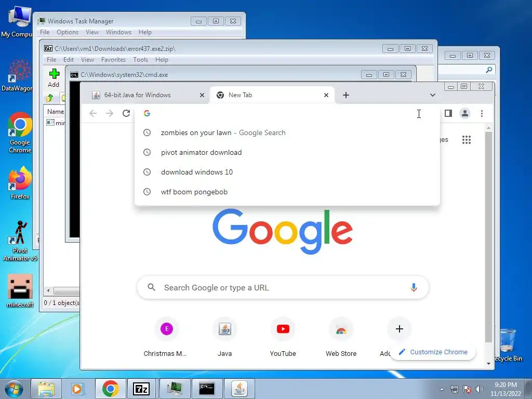Open the Christmas M... shortcut
Viewport: 532px width, 399px height.
pyautogui.click(x=166, y=337)
